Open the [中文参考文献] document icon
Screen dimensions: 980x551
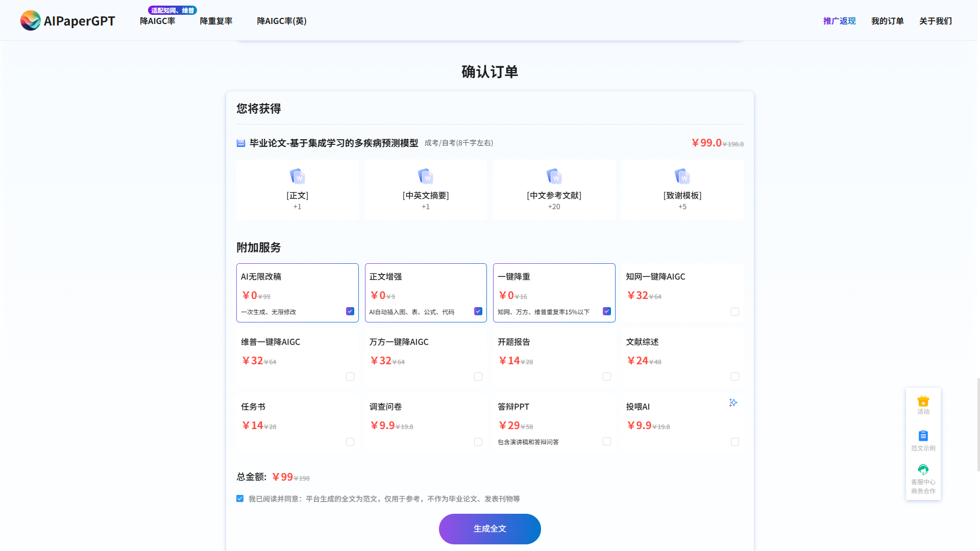point(554,176)
